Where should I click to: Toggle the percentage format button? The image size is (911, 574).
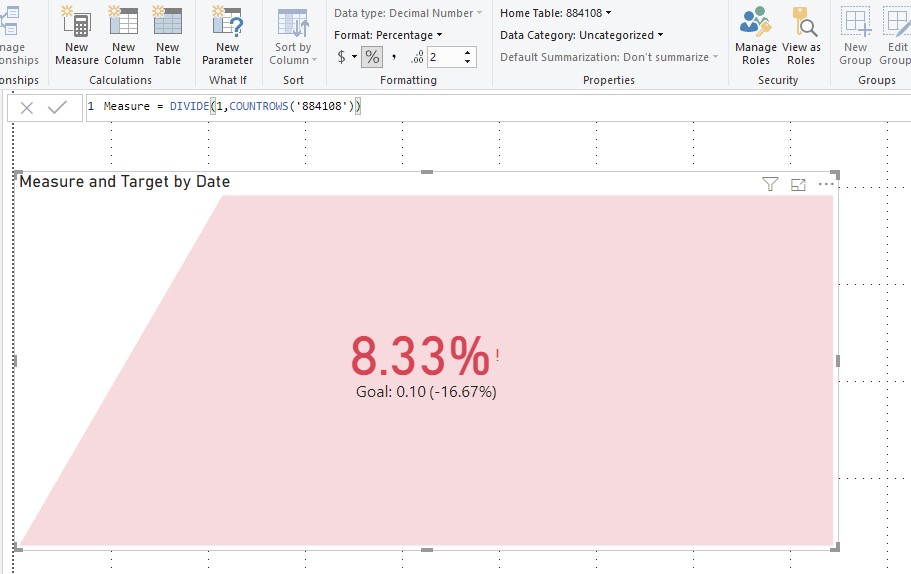[372, 57]
